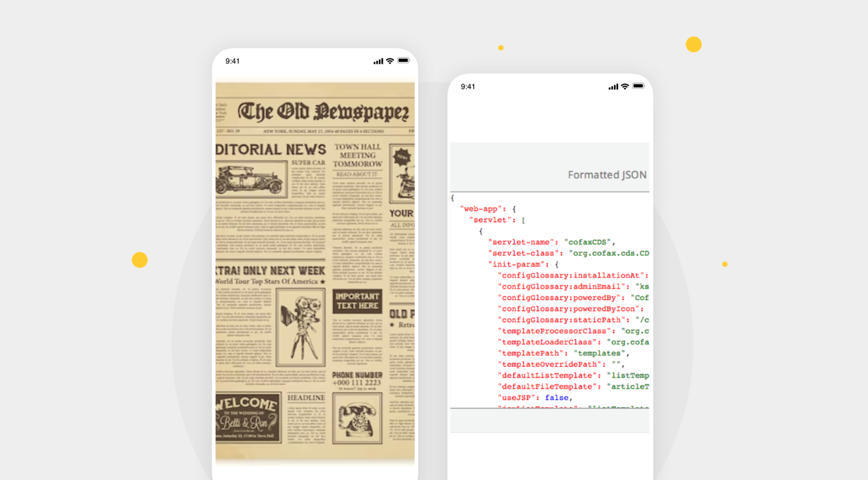The width and height of the screenshot is (868, 480).
Task: Click the "Important Text Here" box
Action: pos(357,301)
